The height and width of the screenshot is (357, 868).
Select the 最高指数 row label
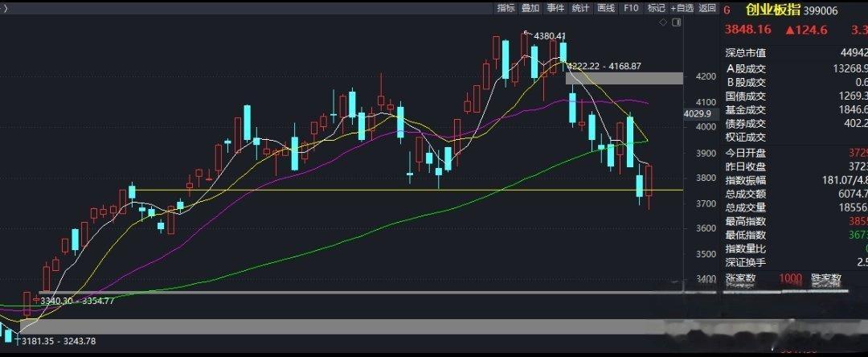point(746,221)
